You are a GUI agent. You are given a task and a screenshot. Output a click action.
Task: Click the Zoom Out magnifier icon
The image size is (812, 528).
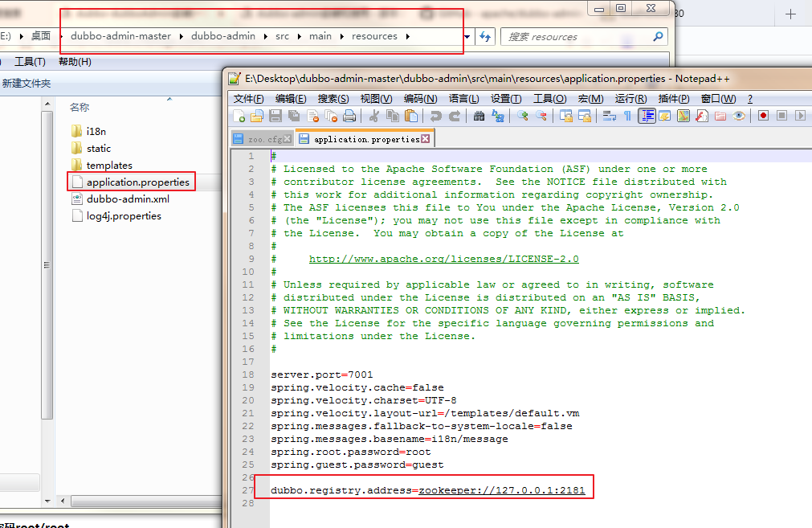541,116
